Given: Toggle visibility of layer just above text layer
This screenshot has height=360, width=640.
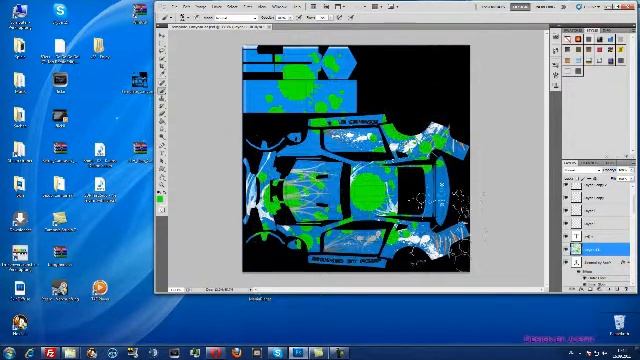Looking at the screenshot, I should click(566, 223).
